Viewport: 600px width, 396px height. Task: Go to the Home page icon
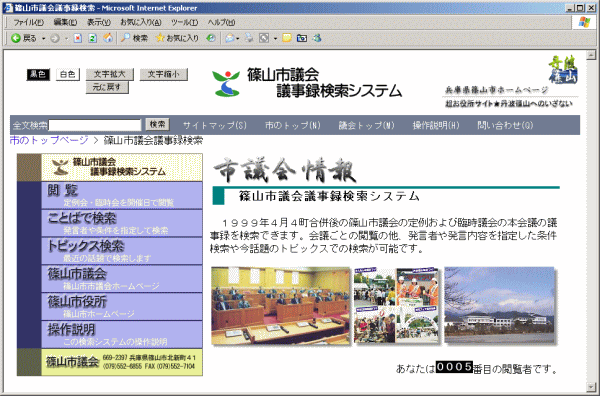click(108, 38)
